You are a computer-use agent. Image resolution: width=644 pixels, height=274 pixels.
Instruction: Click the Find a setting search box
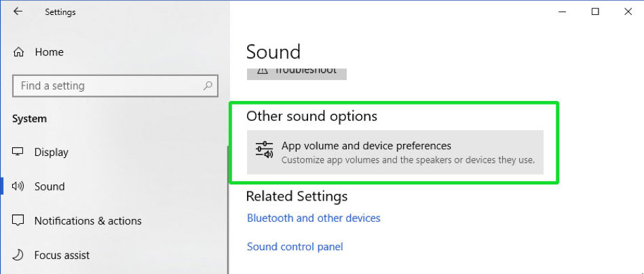pos(115,85)
